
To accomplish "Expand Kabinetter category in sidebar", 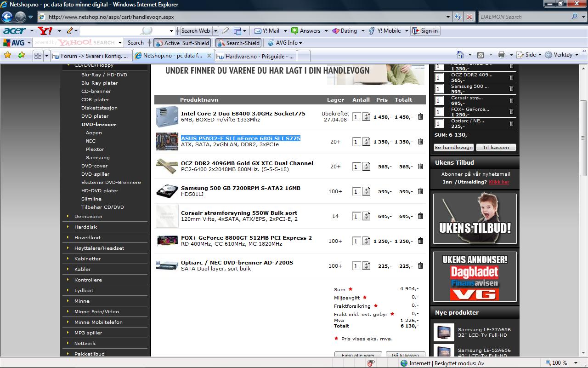I will pos(87,259).
